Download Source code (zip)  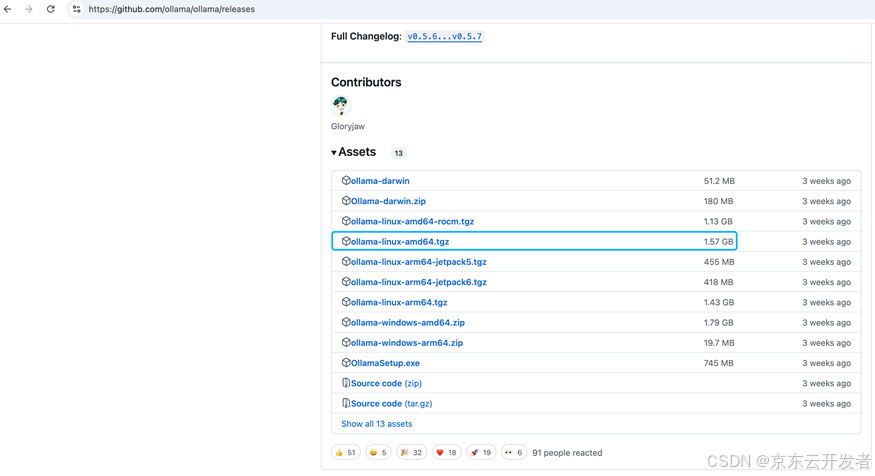tap(386, 383)
